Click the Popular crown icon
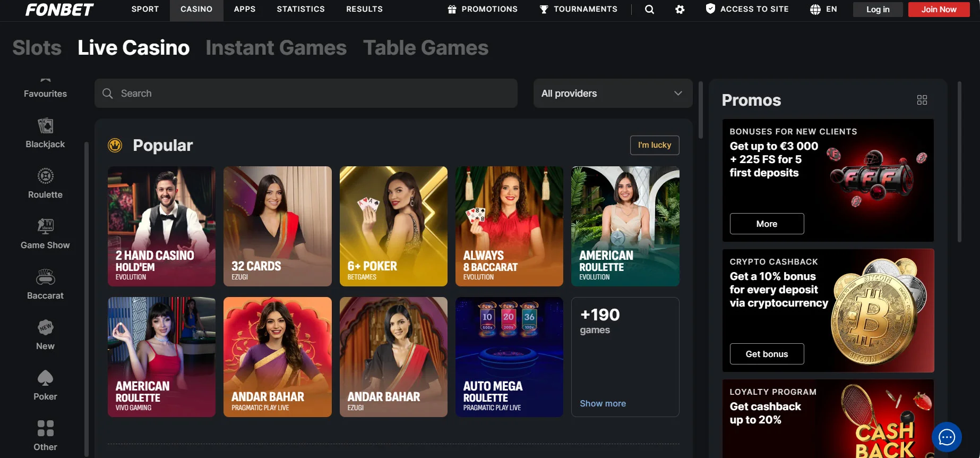The image size is (980, 458). (x=115, y=145)
